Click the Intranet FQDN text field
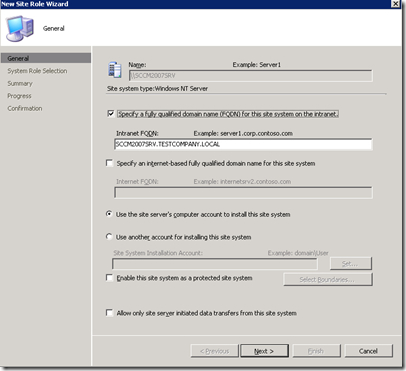Image resolution: width=406 pixels, height=371 pixels. tap(243, 144)
